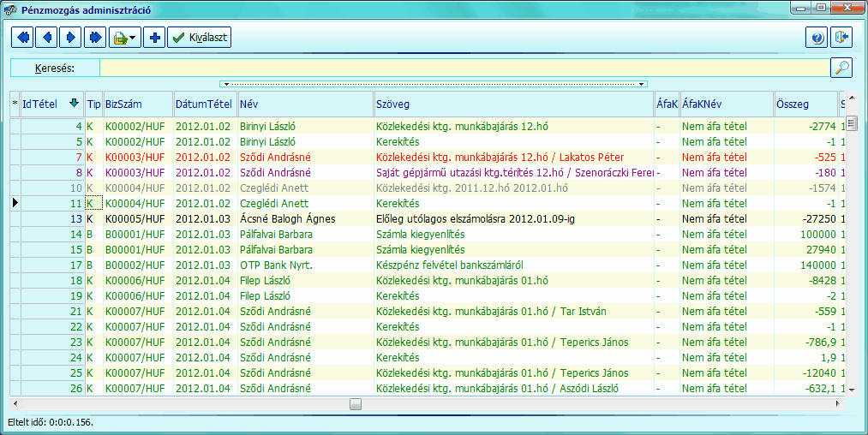Image resolution: width=868 pixels, height=435 pixels.
Task: Select greyed 'Czeglédi Anett' in row 10
Action: (274, 188)
